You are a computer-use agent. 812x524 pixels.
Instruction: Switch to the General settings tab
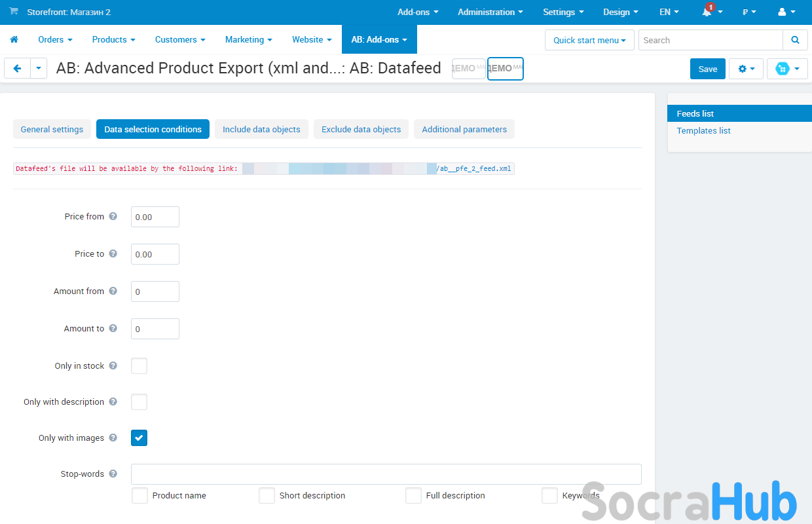[x=52, y=129]
